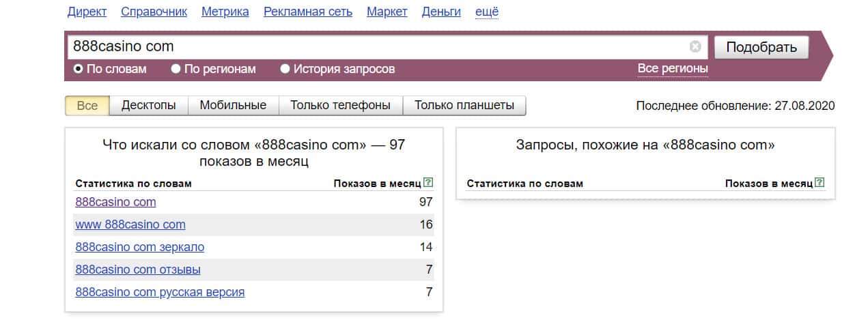This screenshot has height=331, width=868.
Task: Open the "888casino com зеркало" query link
Action: click(139, 247)
